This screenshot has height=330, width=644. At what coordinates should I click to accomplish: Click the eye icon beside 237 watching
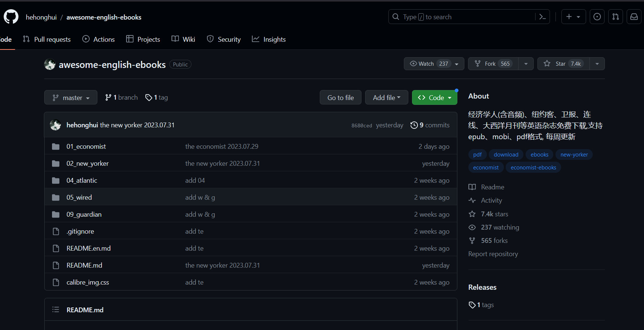472,227
